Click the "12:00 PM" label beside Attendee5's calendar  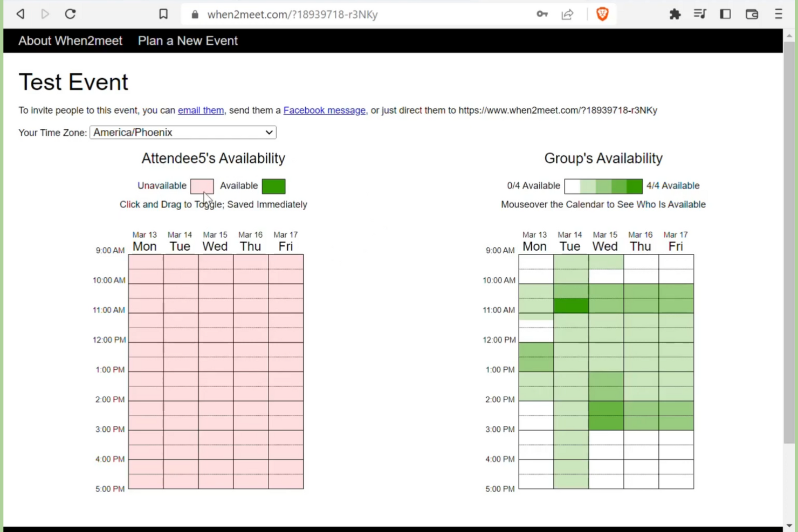tap(109, 340)
